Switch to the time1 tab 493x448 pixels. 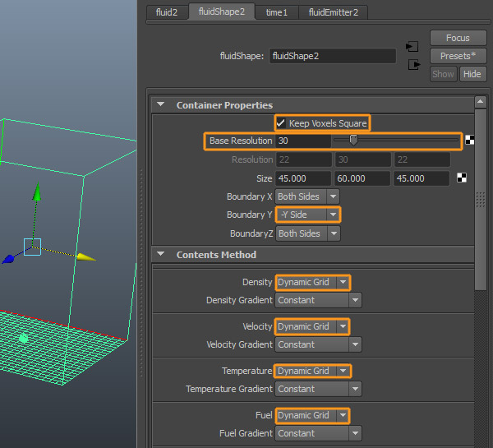pyautogui.click(x=277, y=12)
